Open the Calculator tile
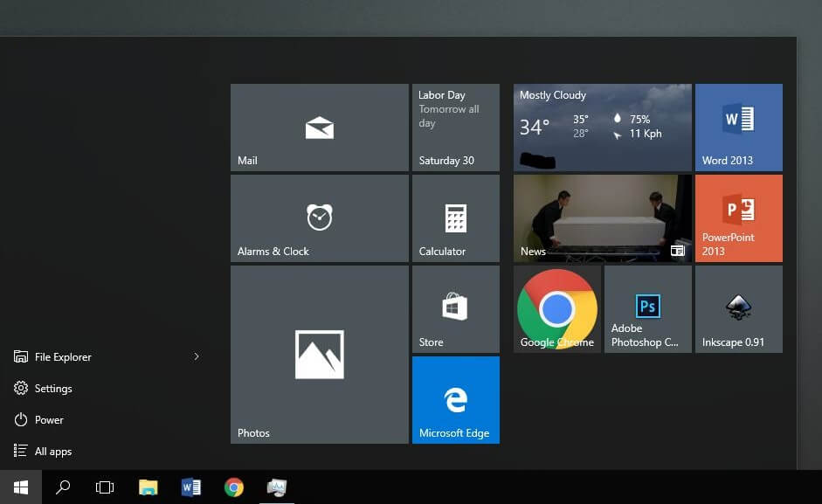Screen dimensions: 822x504 (x=456, y=218)
